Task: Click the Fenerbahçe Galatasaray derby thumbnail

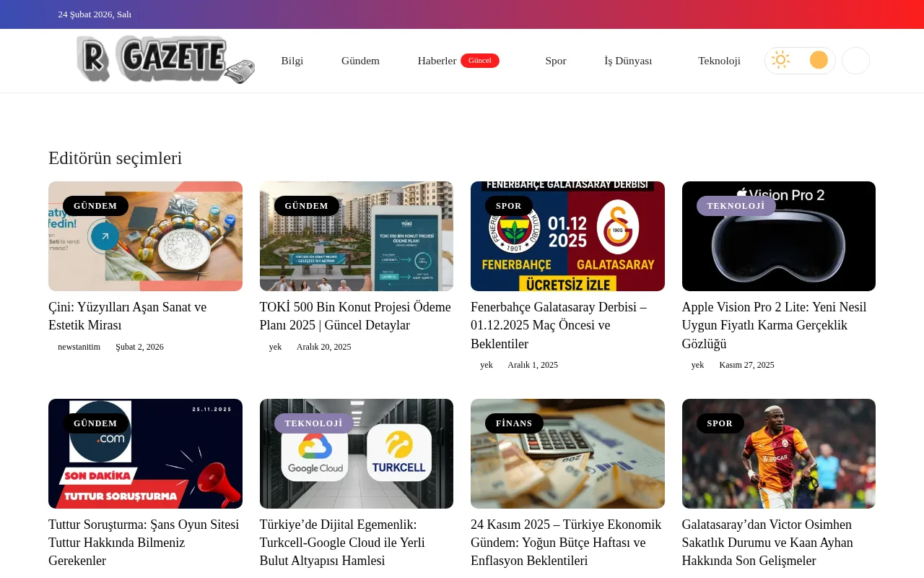Action: [567, 236]
